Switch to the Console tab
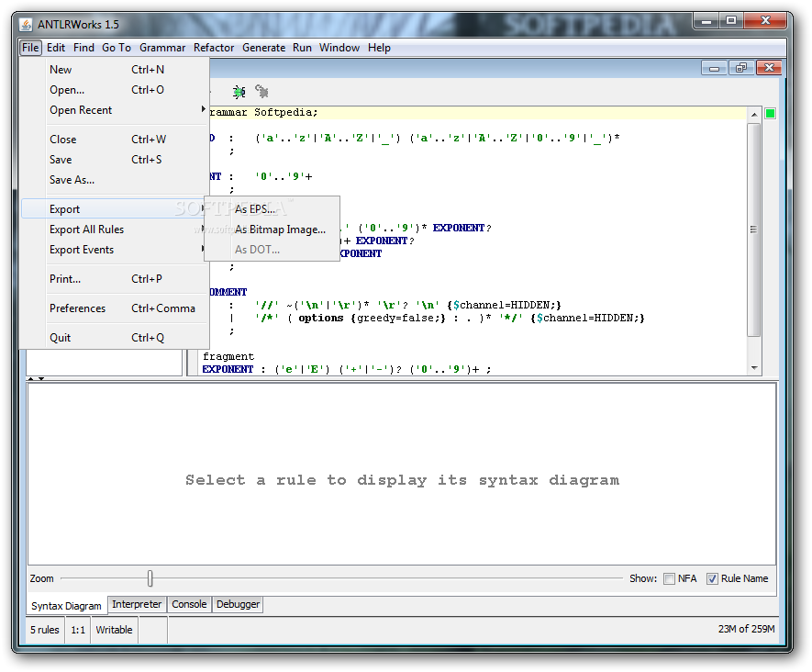 pyautogui.click(x=189, y=604)
